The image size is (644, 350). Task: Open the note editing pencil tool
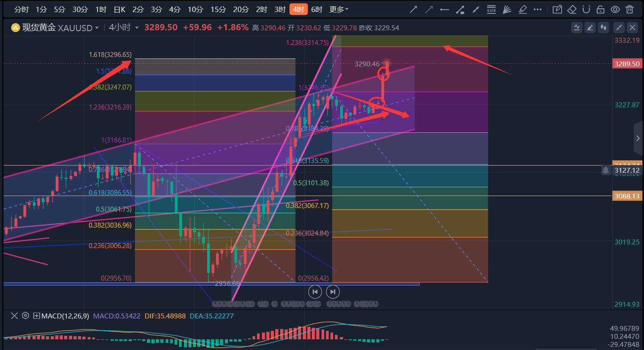pyautogui.click(x=557, y=9)
